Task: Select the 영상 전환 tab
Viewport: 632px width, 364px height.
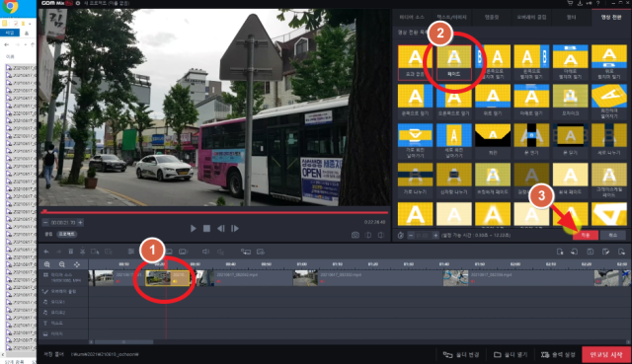Action: 611,18
